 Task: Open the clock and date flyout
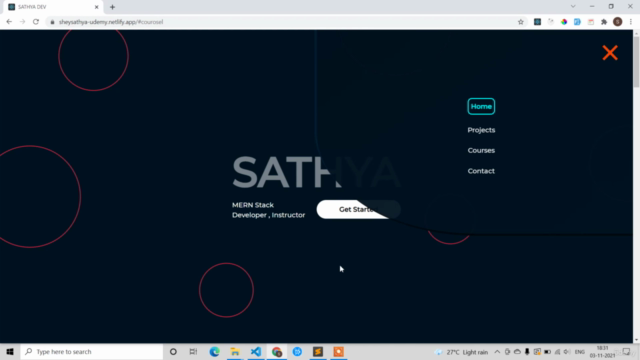[x=602, y=351]
